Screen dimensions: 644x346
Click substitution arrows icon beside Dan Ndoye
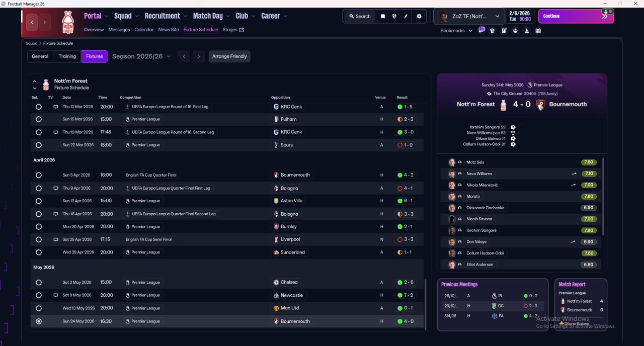(x=574, y=242)
